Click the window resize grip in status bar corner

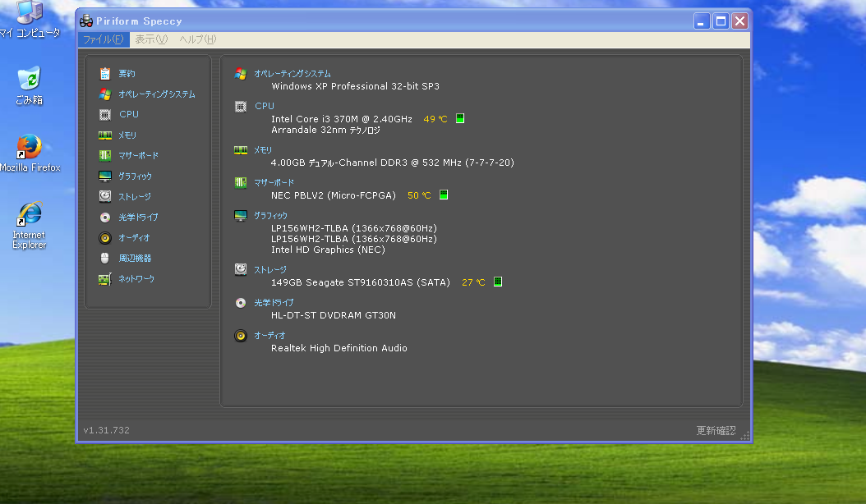point(745,436)
